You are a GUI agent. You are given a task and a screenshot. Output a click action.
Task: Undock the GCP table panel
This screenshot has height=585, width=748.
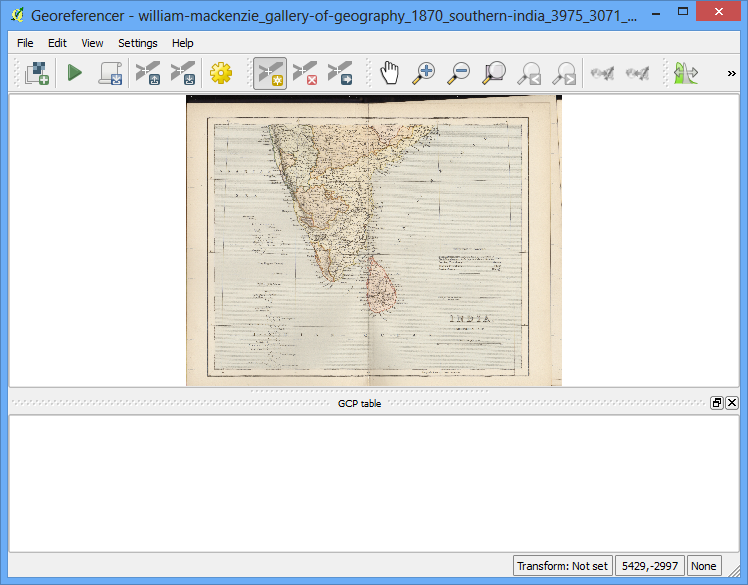(717, 403)
